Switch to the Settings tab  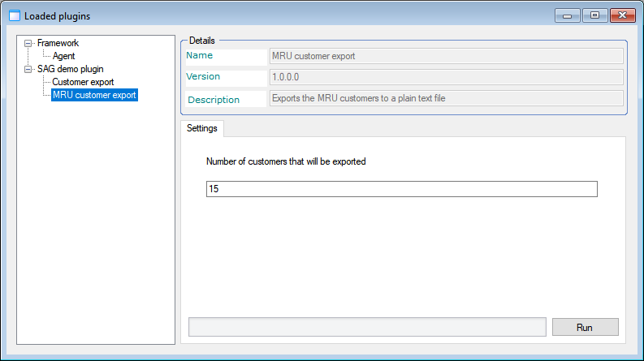202,128
